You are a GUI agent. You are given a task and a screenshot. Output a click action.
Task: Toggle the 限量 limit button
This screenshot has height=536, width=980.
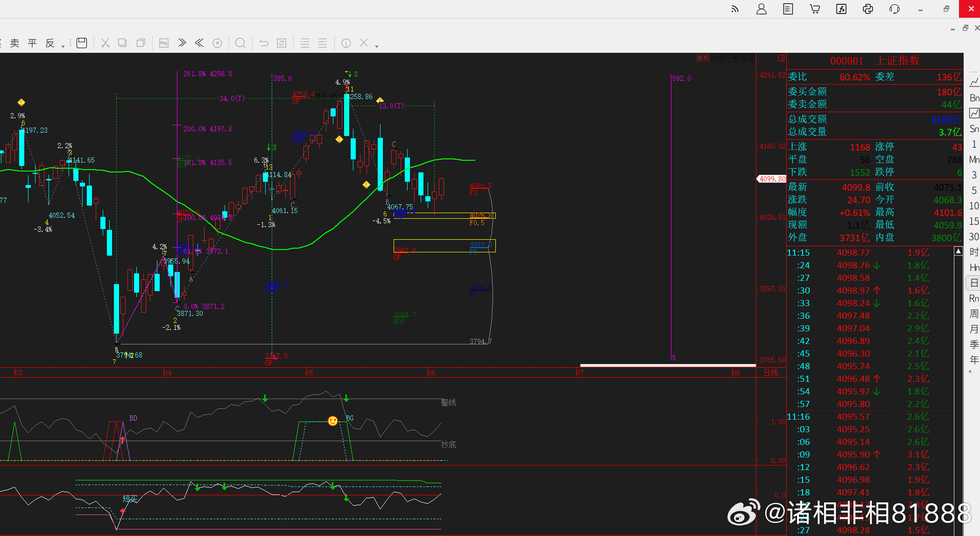point(747,58)
